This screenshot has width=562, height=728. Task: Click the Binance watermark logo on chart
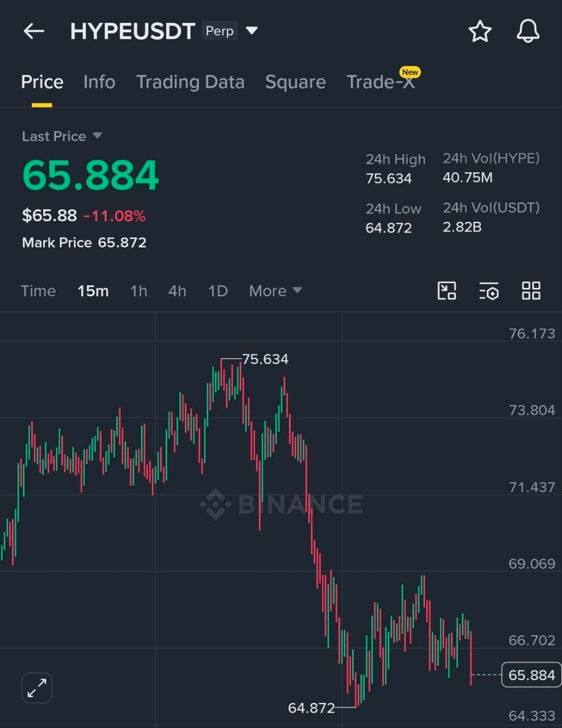point(281,504)
